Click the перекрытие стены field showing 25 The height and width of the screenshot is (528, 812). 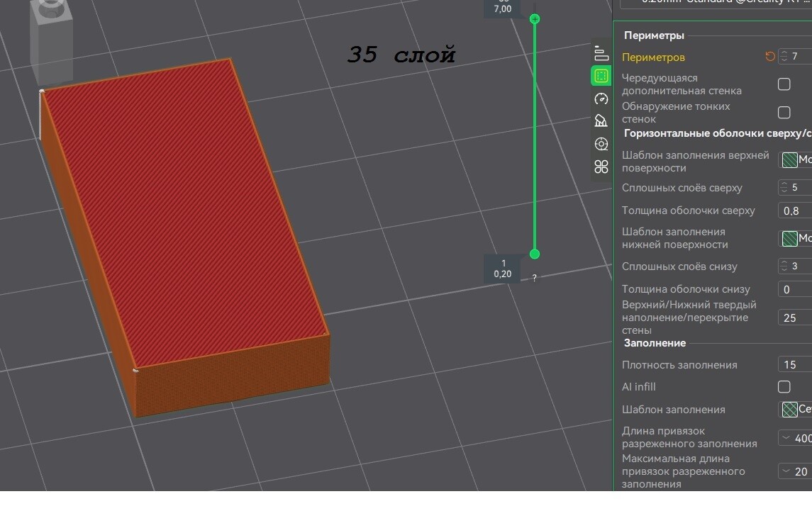tap(796, 318)
